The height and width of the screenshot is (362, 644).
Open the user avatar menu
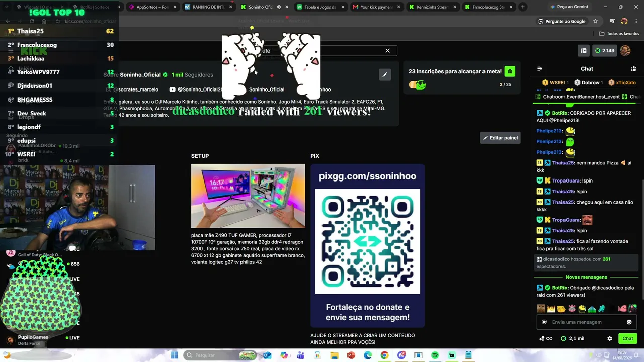pyautogui.click(x=625, y=51)
